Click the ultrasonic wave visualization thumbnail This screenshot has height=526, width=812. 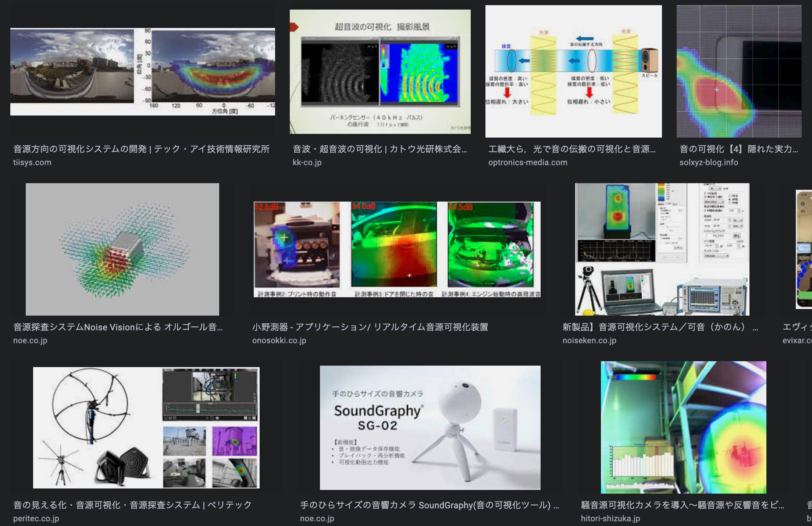coord(380,72)
